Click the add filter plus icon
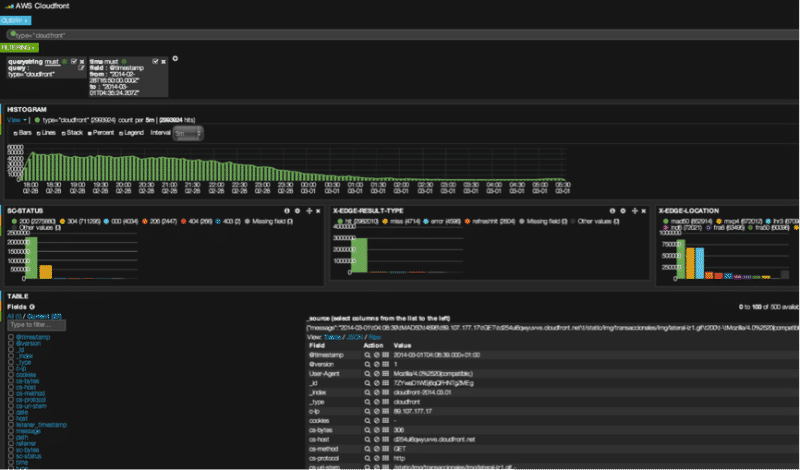The height and width of the screenshot is (470, 800). (x=176, y=60)
